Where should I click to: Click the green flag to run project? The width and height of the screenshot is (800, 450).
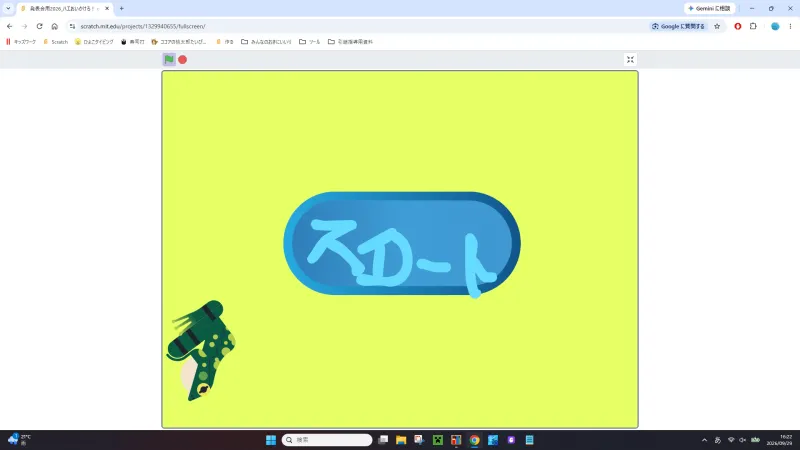coord(169,60)
